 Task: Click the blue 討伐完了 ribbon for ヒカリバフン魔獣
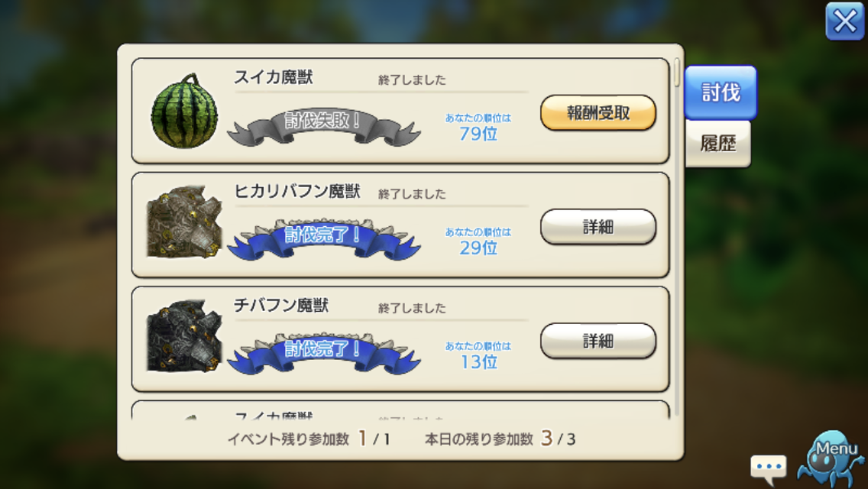pos(324,240)
